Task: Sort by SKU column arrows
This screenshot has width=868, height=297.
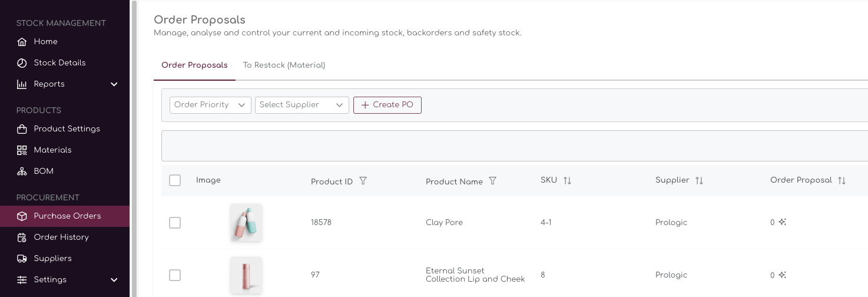Action: 567,181
